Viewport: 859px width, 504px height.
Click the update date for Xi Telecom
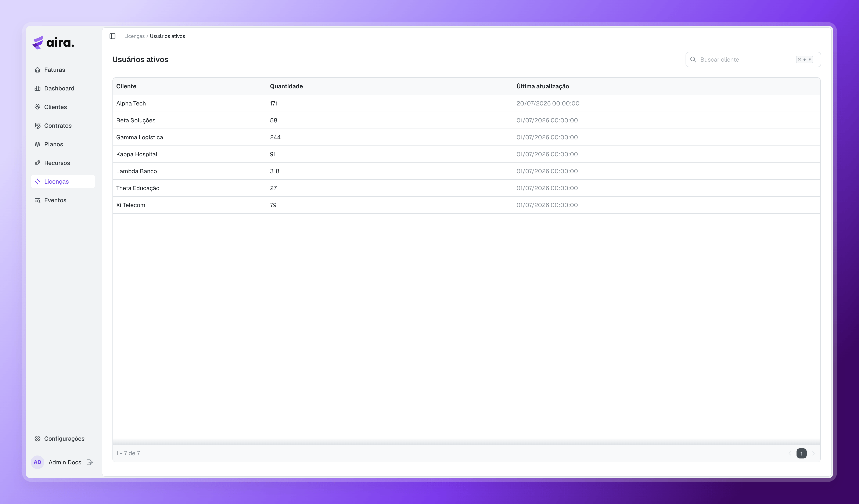(x=547, y=205)
